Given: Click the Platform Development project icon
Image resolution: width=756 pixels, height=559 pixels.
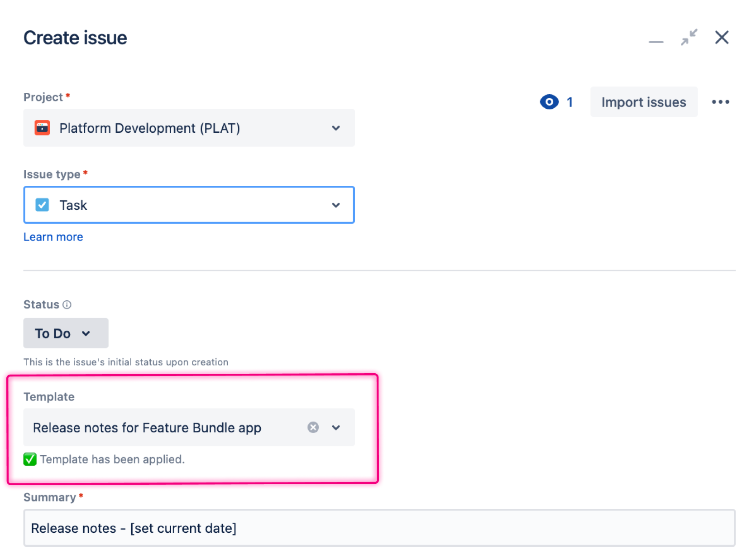Looking at the screenshot, I should [42, 128].
